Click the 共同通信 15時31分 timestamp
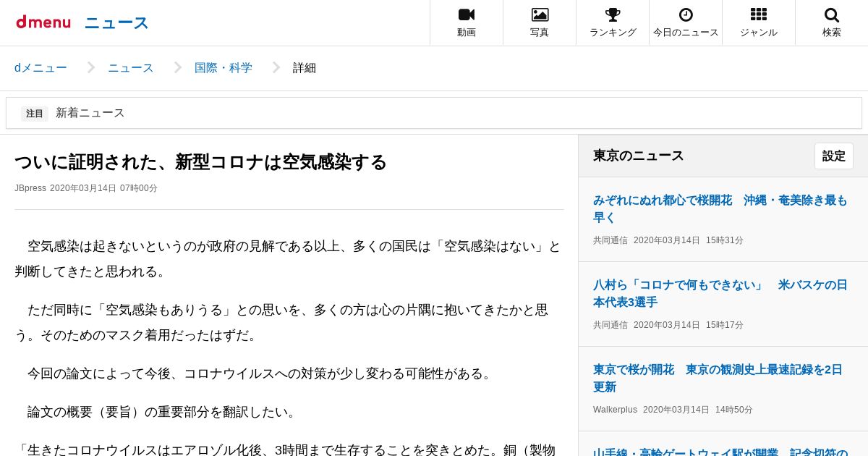Image resolution: width=868 pixels, height=456 pixels. click(x=668, y=240)
